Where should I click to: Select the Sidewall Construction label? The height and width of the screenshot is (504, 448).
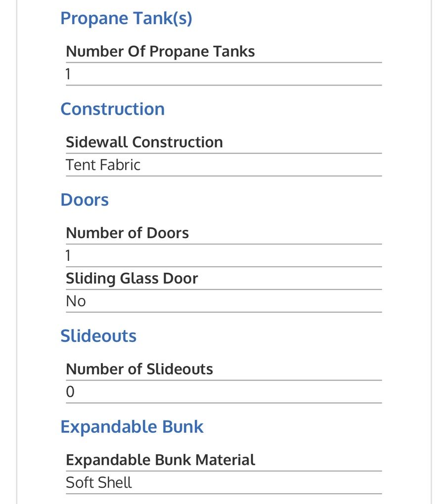tap(144, 142)
